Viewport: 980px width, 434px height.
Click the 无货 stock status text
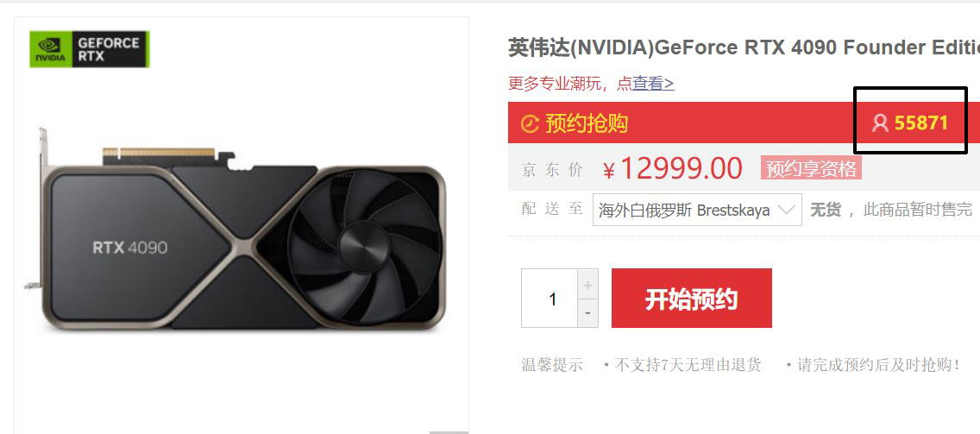(825, 210)
